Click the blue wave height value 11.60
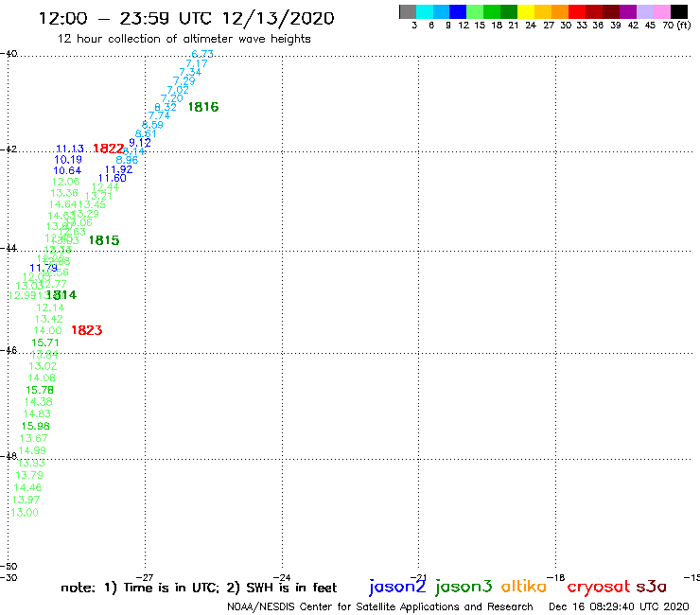The height and width of the screenshot is (615, 700). pos(113,178)
